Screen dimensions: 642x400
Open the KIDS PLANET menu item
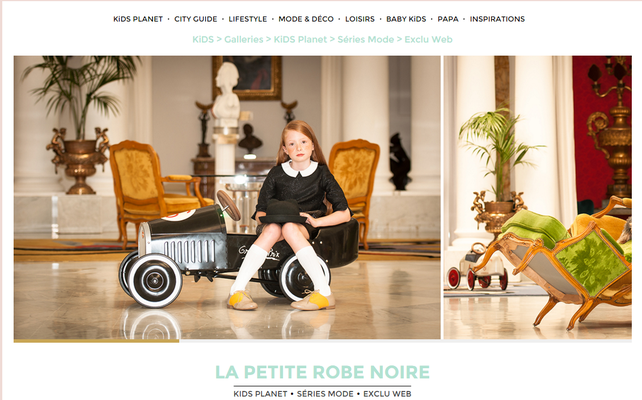[138, 19]
